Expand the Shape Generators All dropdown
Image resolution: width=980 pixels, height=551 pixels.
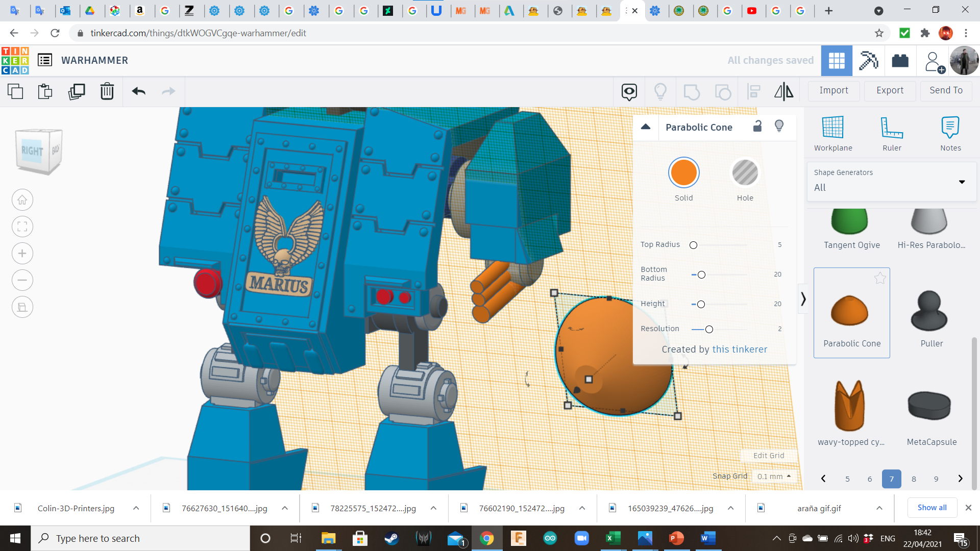point(962,182)
